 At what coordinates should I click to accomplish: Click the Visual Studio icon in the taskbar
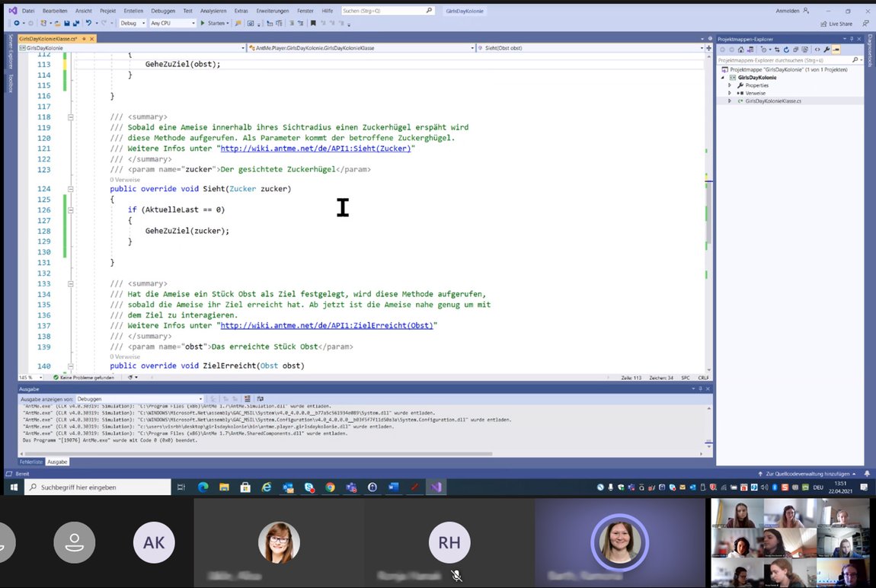coord(436,487)
